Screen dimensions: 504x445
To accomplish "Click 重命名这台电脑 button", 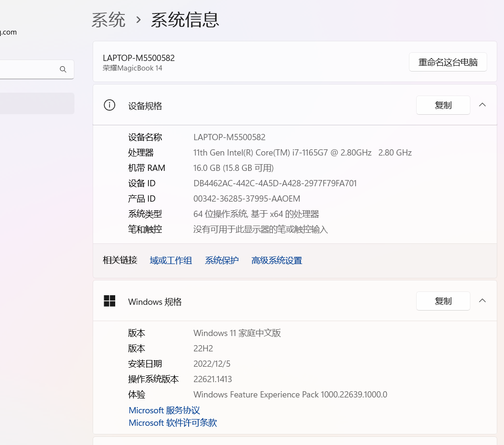I will (448, 62).
